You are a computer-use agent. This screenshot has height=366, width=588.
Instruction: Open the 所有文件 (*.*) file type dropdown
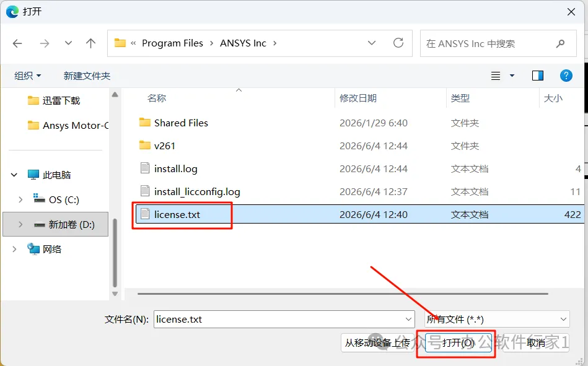(497, 320)
